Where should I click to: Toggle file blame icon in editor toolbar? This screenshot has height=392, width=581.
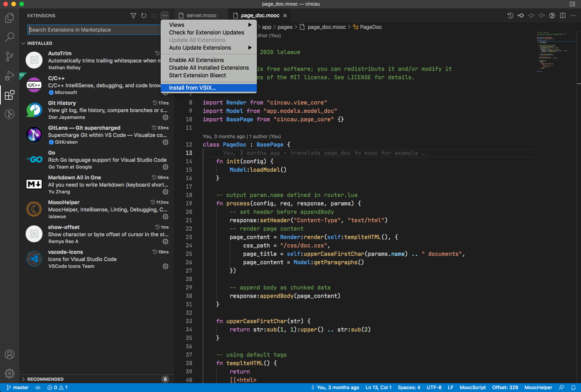pos(552,16)
